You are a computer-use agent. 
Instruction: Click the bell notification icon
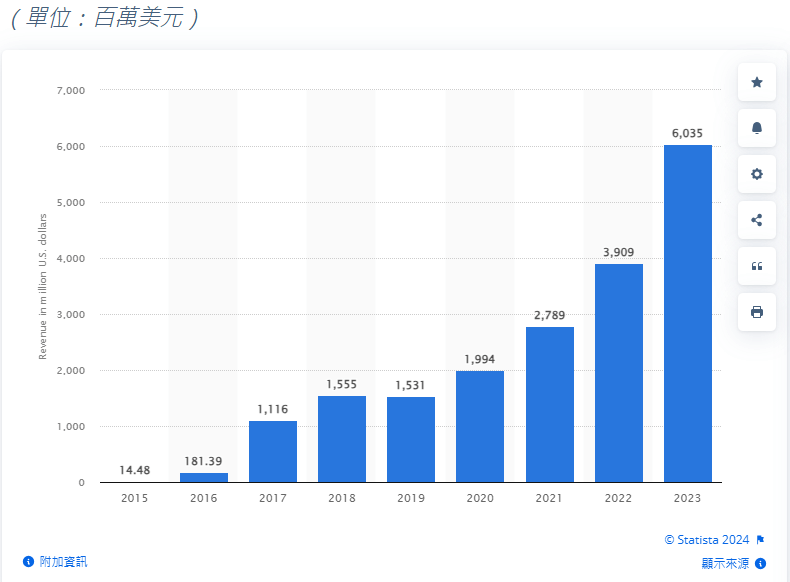pos(756,128)
